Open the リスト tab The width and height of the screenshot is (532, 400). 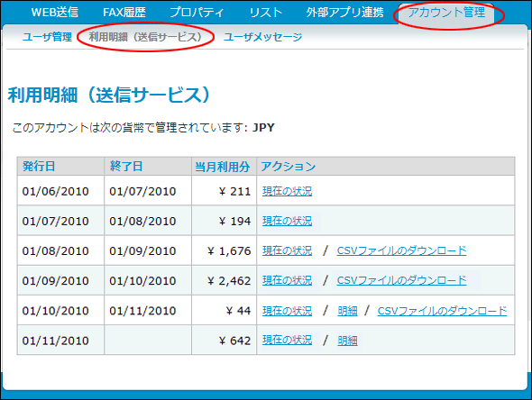click(266, 13)
